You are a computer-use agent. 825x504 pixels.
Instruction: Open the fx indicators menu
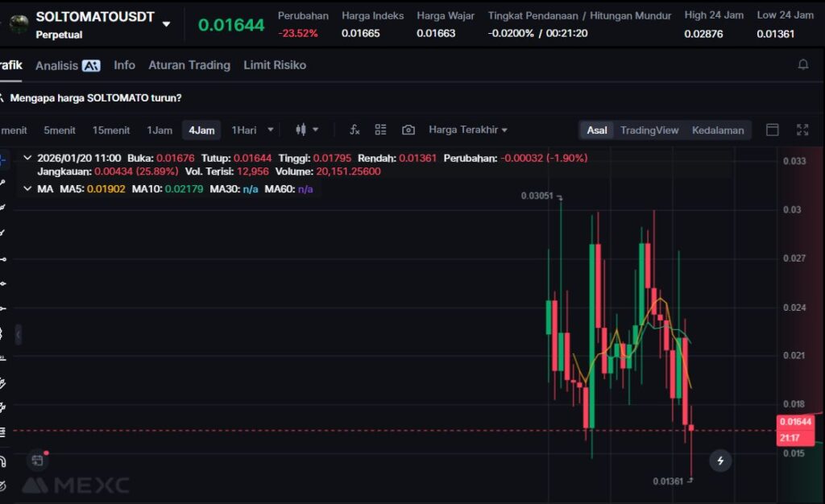[x=354, y=130]
